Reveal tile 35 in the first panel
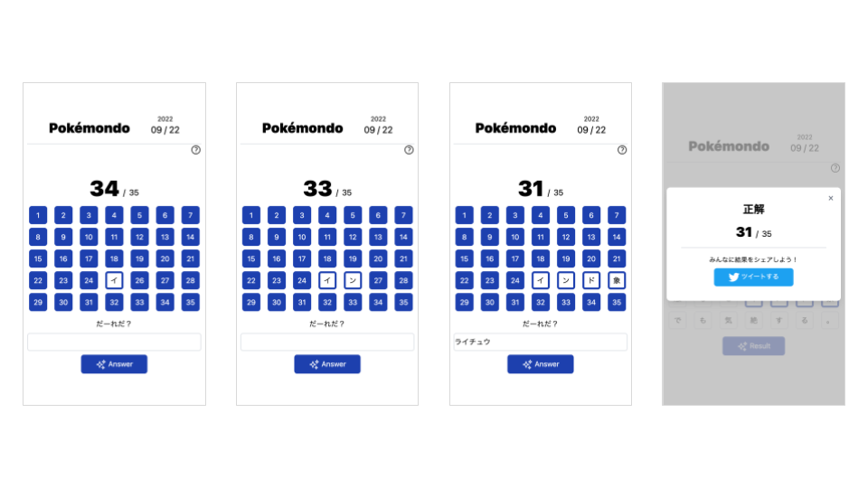This screenshot has width=868, height=488. tap(191, 302)
